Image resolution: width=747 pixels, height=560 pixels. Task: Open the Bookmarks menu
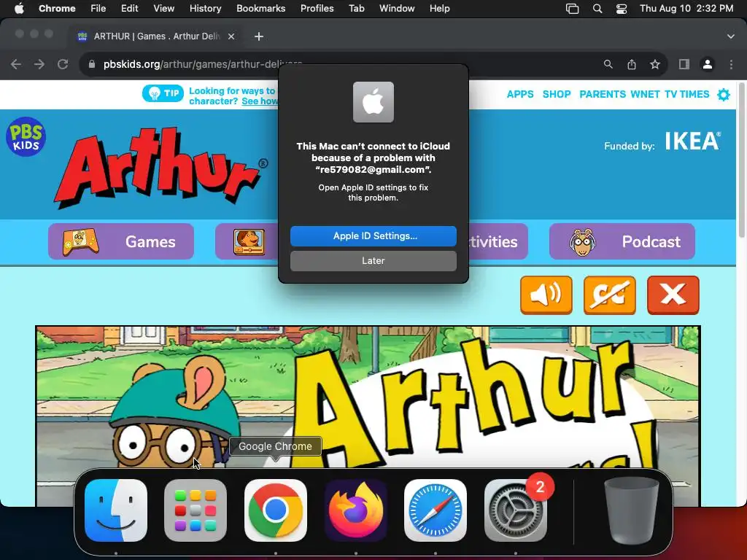coord(260,8)
